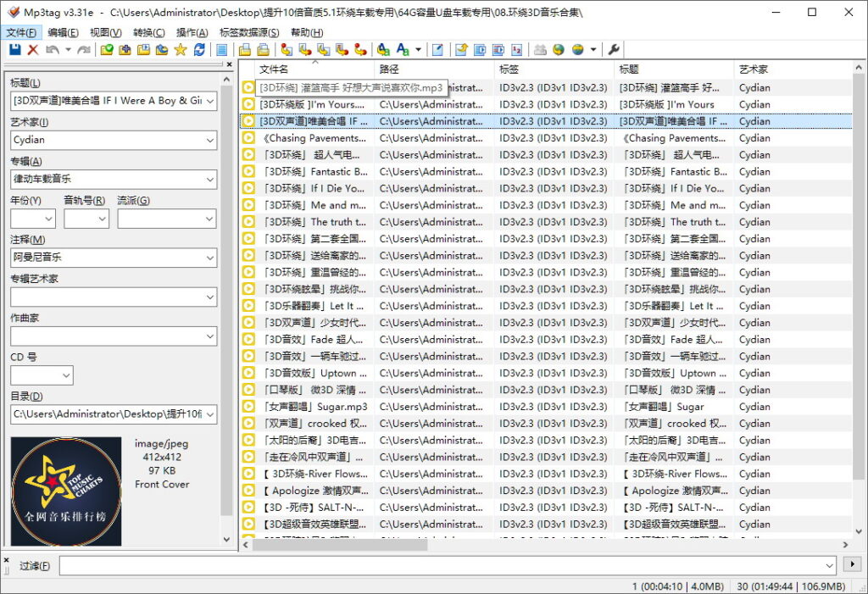Open options with the wrench icon

(x=614, y=50)
